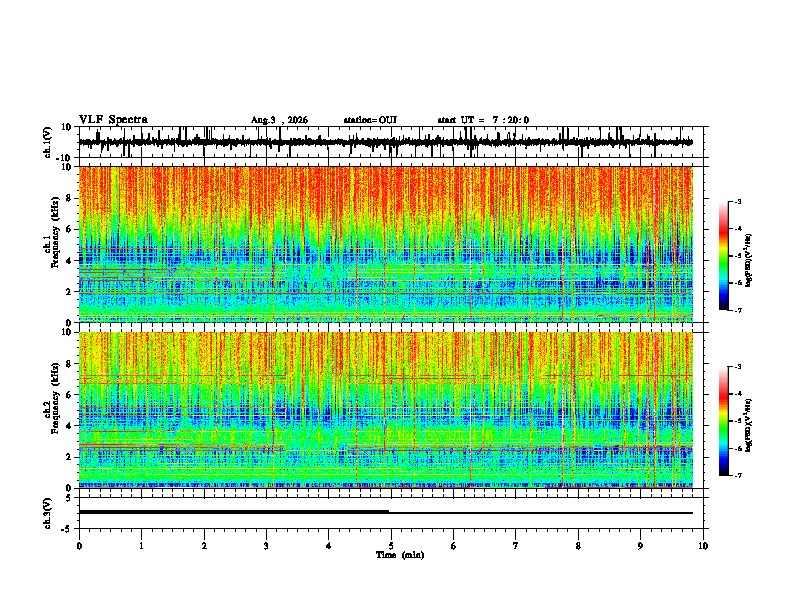The width and height of the screenshot is (792, 612).
Task: Click inside the ch.2 spectrogram plot
Action: 385,410
